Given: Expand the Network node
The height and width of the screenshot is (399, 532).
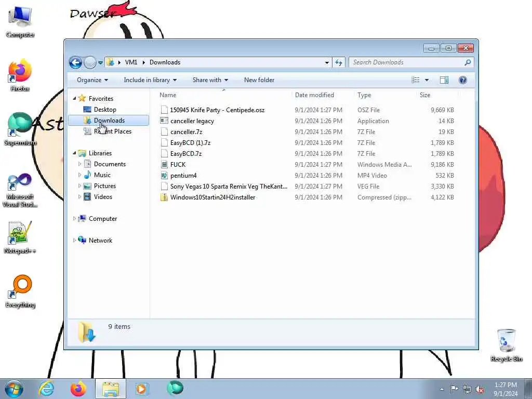Looking at the screenshot, I should (x=74, y=240).
